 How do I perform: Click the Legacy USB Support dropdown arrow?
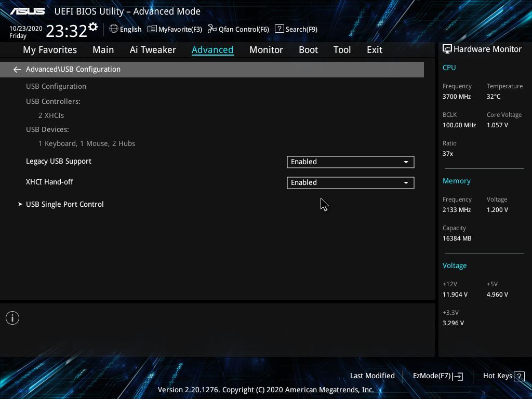pos(406,162)
